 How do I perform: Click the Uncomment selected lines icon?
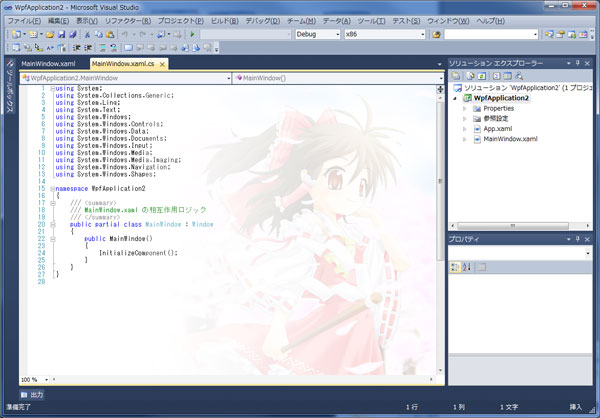(113, 48)
